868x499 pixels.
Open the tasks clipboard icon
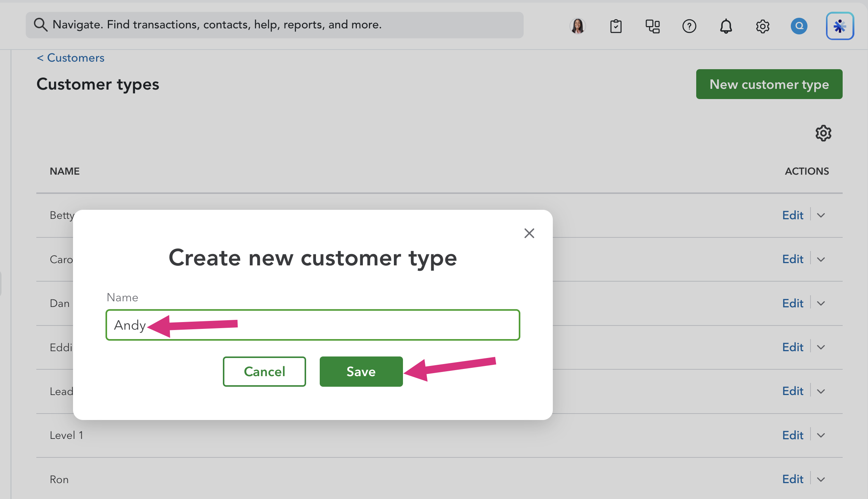[x=616, y=26]
